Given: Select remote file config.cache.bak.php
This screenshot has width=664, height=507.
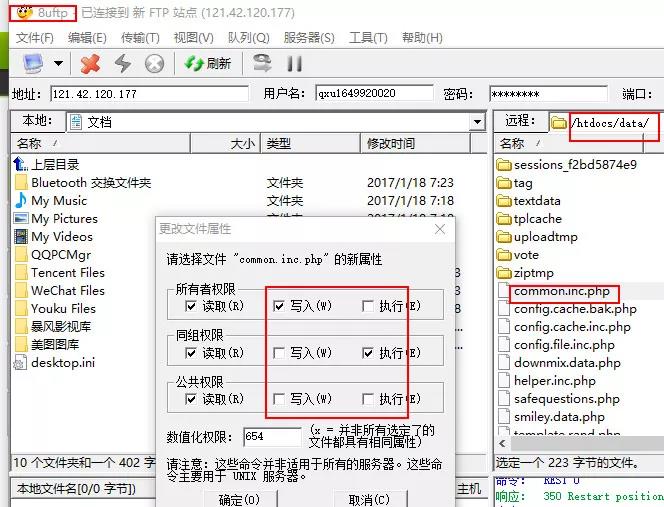Looking at the screenshot, I should 567,309.
